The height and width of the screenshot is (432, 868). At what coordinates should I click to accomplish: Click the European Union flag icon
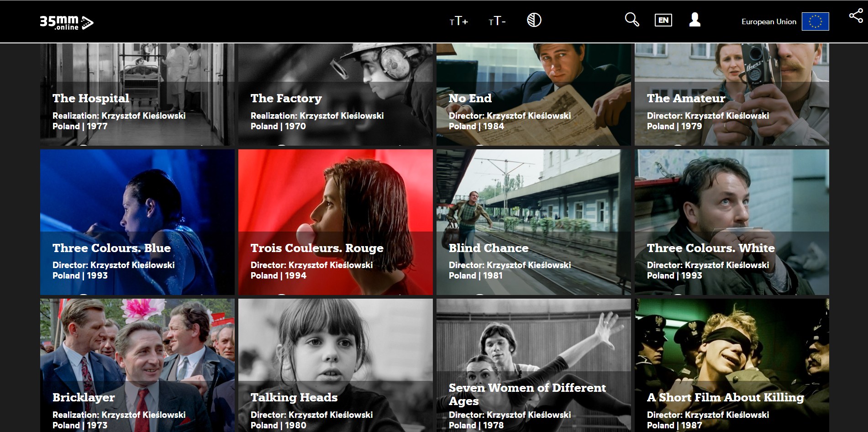[815, 21]
